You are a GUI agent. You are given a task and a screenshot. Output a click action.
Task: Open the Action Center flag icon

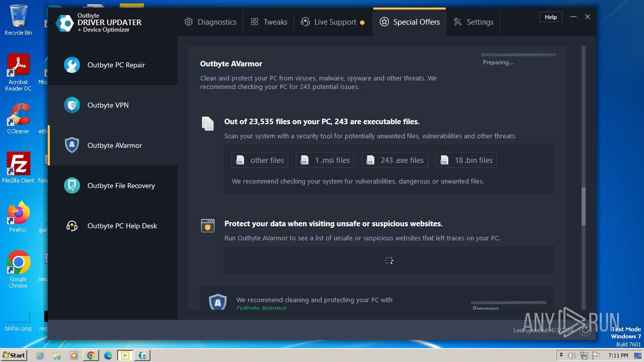[596, 355]
